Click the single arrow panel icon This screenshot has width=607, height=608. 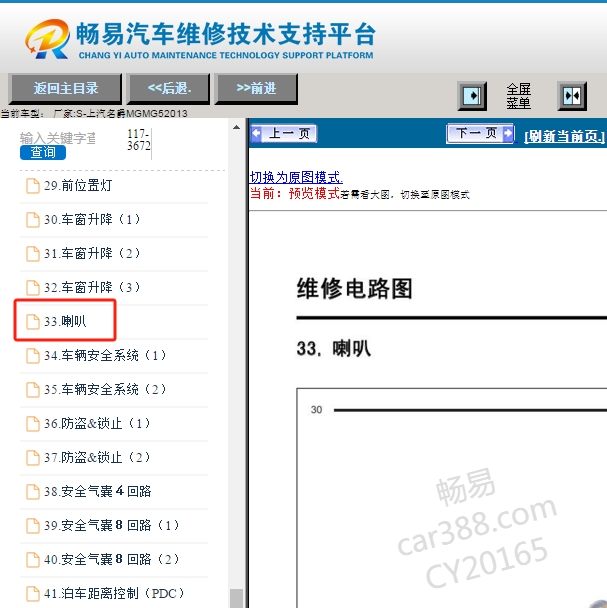click(x=472, y=96)
